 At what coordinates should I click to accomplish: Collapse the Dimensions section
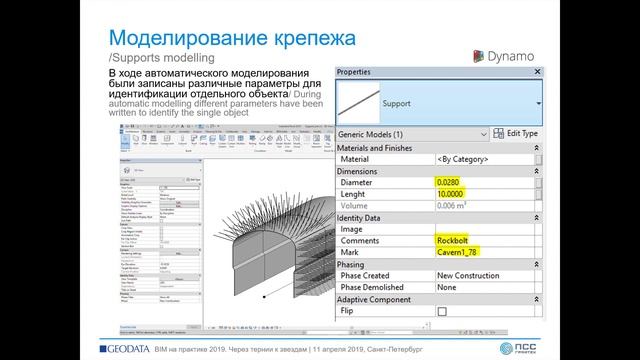[537, 171]
